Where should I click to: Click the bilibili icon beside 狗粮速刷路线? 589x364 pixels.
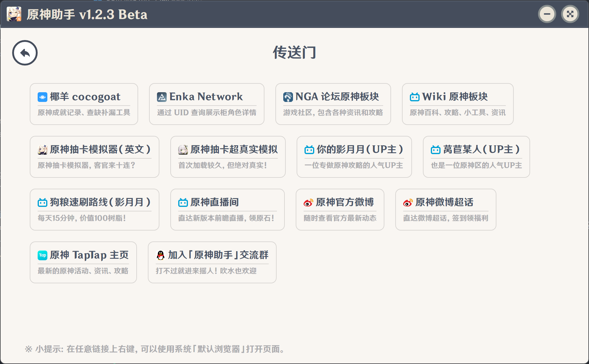[43, 203]
